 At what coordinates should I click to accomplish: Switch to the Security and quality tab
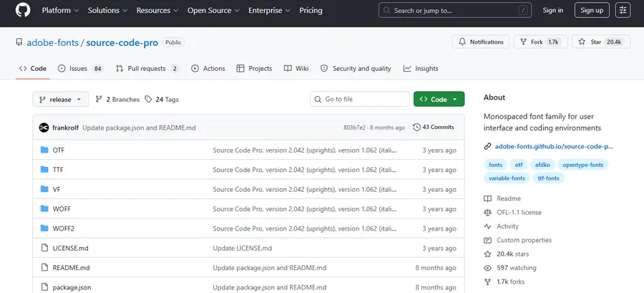click(x=356, y=69)
